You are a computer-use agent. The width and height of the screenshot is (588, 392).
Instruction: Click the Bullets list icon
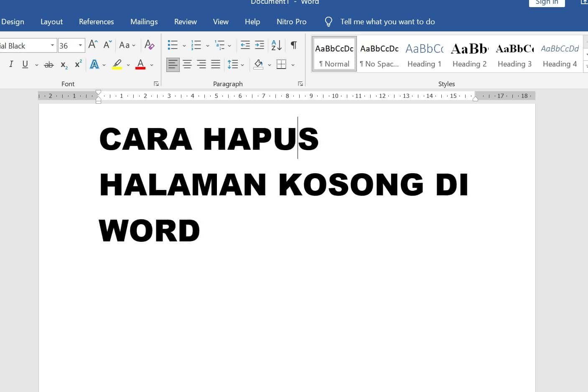click(172, 45)
